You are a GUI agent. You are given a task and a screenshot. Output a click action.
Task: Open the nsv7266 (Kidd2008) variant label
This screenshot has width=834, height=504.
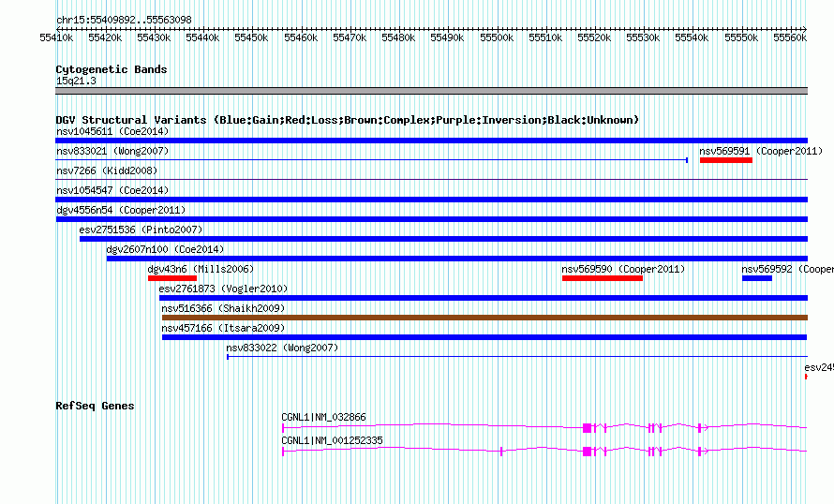107,170
